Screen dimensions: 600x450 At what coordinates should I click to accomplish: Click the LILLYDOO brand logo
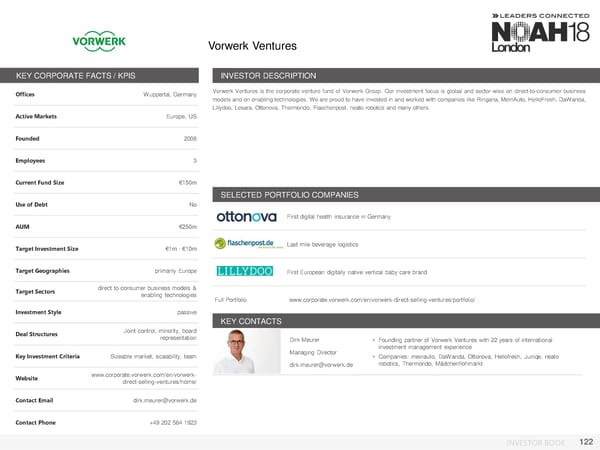246,271
